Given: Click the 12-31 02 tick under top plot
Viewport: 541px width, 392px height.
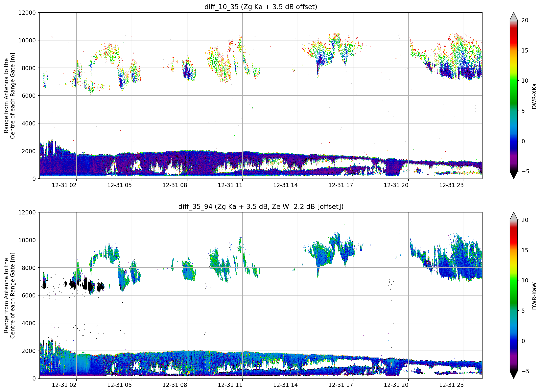Looking at the screenshot, I should (x=64, y=185).
